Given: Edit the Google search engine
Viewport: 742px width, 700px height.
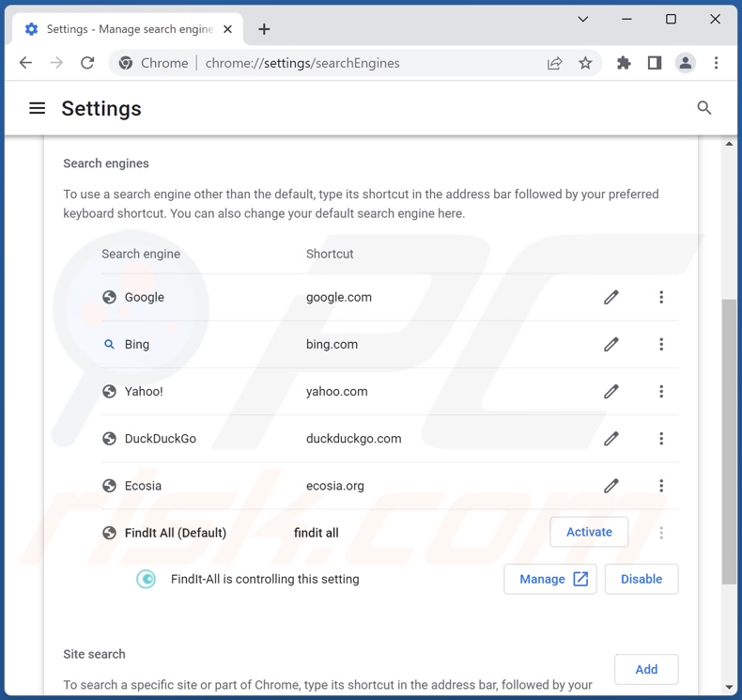Looking at the screenshot, I should [611, 297].
